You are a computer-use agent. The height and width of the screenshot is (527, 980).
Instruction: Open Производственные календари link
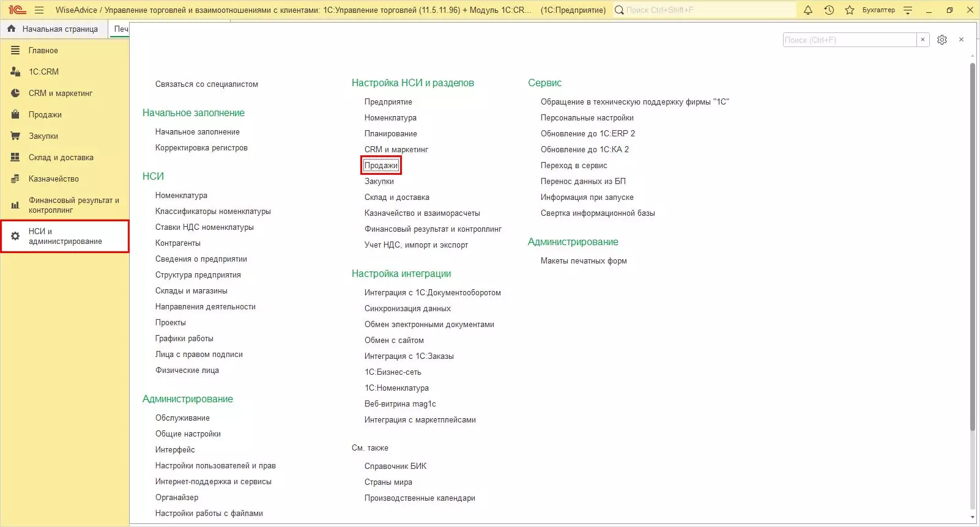click(x=420, y=498)
